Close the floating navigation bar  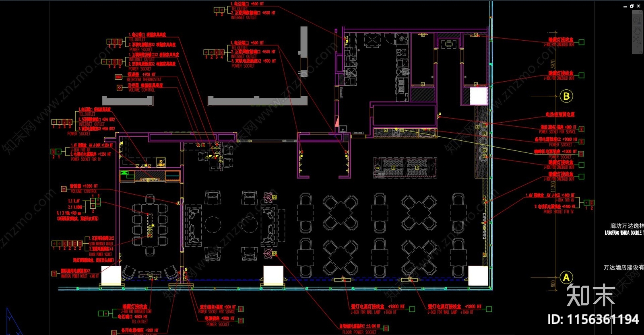click(x=640, y=12)
